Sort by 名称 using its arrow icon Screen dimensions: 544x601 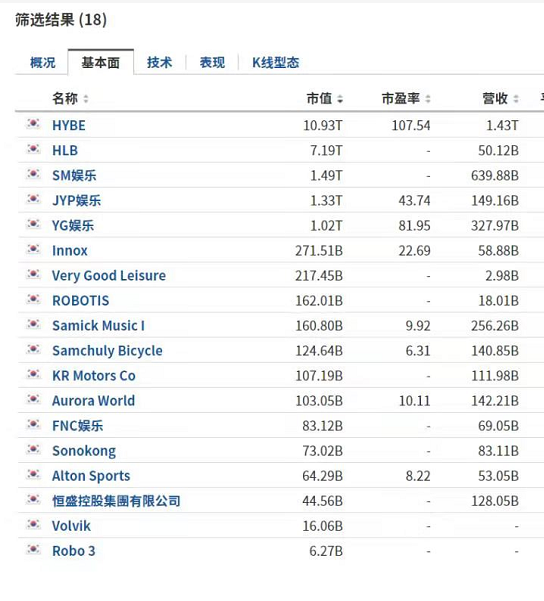(86, 99)
